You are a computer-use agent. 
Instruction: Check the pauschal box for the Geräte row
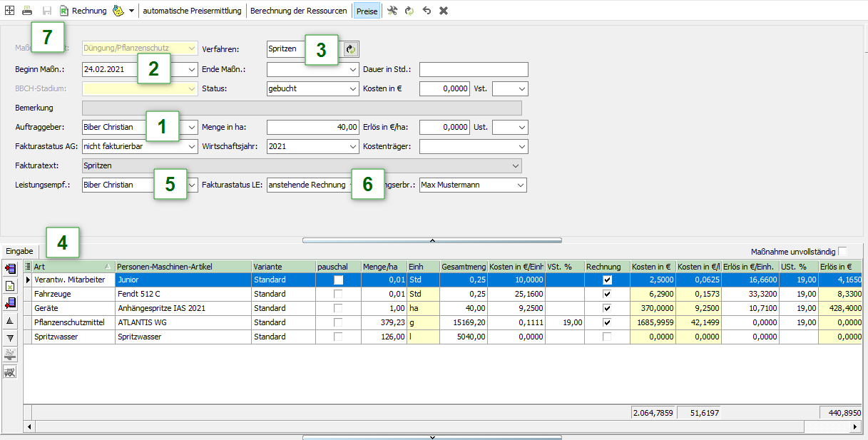click(x=339, y=308)
